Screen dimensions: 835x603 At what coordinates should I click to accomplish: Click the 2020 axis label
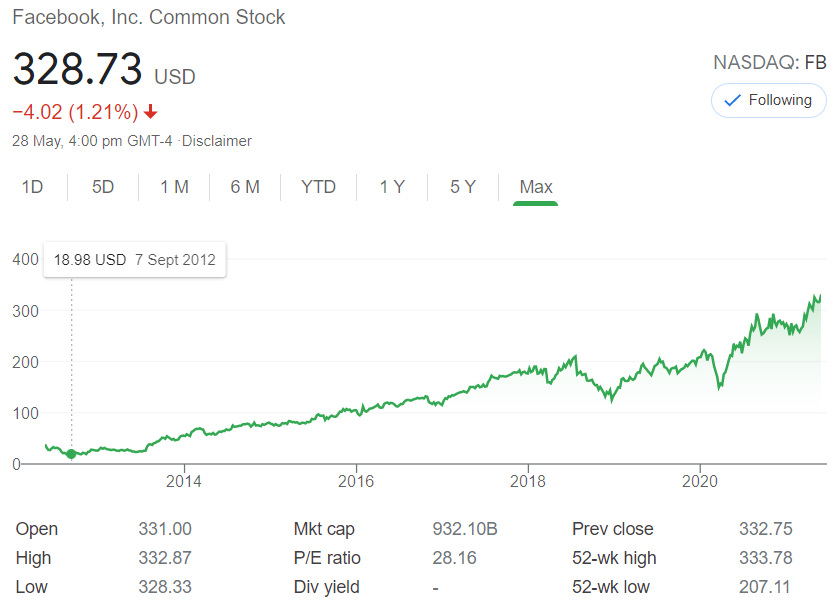(x=700, y=482)
